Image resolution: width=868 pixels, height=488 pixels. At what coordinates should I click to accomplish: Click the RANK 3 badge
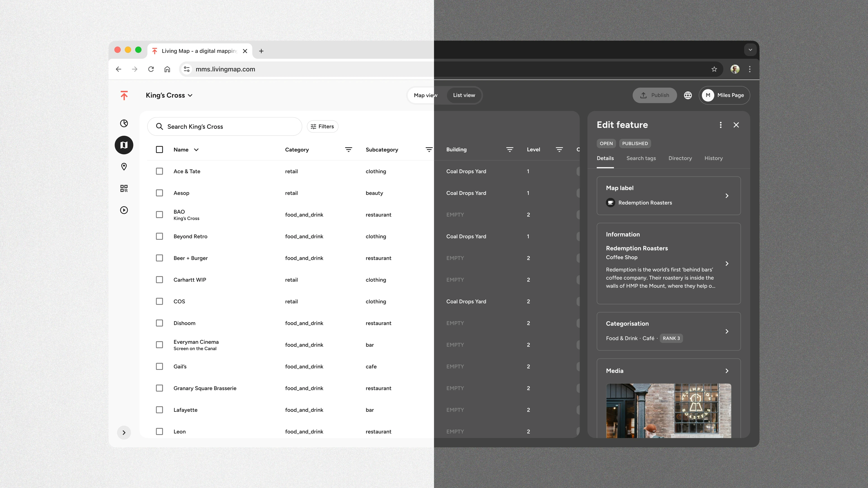[671, 338]
